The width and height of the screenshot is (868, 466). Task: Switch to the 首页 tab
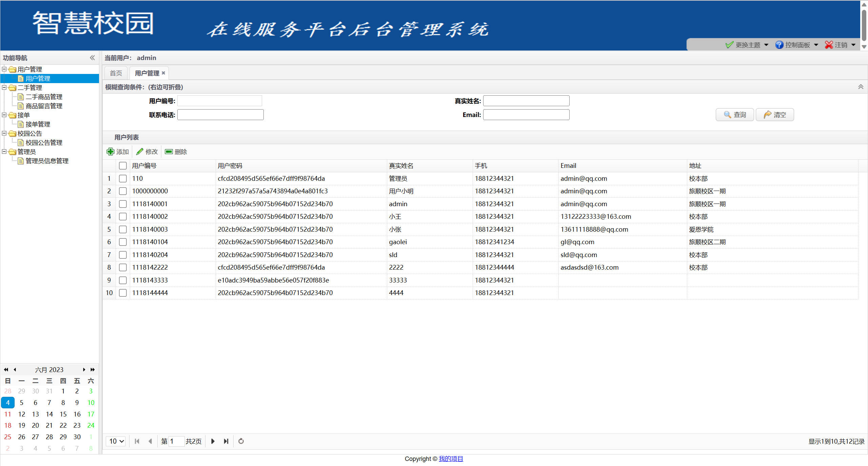point(115,73)
